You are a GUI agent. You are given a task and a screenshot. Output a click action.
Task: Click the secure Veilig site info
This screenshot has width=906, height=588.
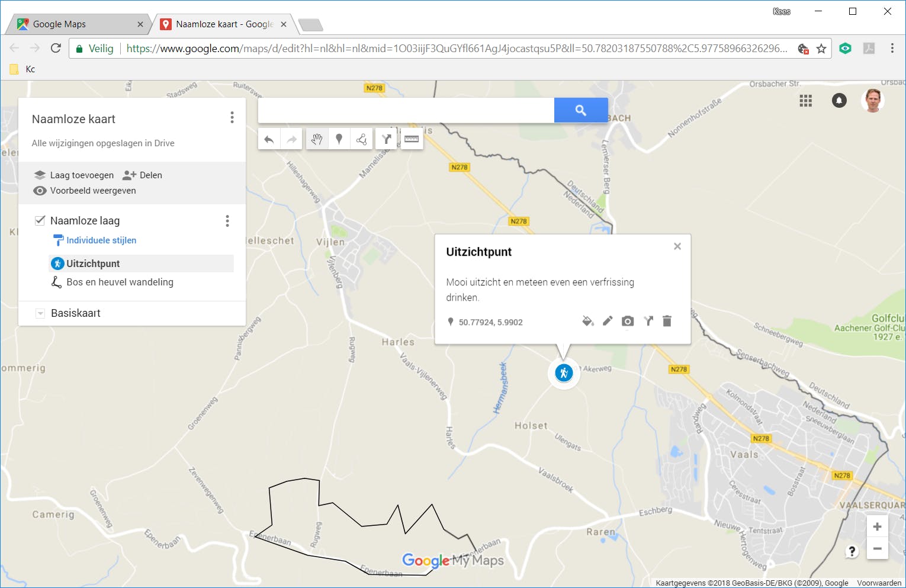coord(95,49)
